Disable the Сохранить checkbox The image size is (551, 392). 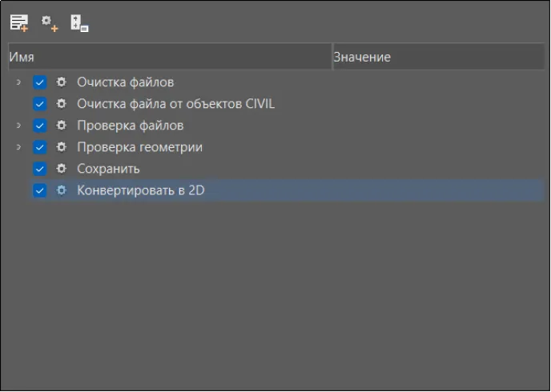pyautogui.click(x=40, y=169)
